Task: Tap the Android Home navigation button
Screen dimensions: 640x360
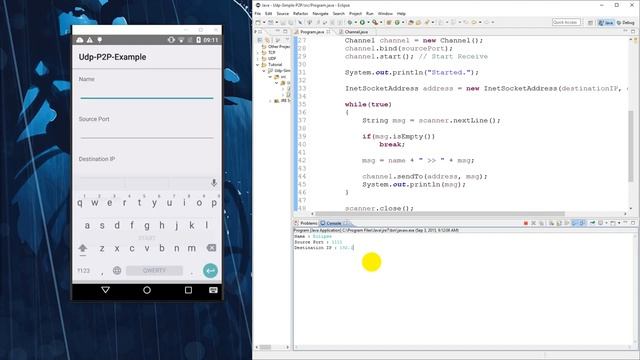Action: pos(147,290)
